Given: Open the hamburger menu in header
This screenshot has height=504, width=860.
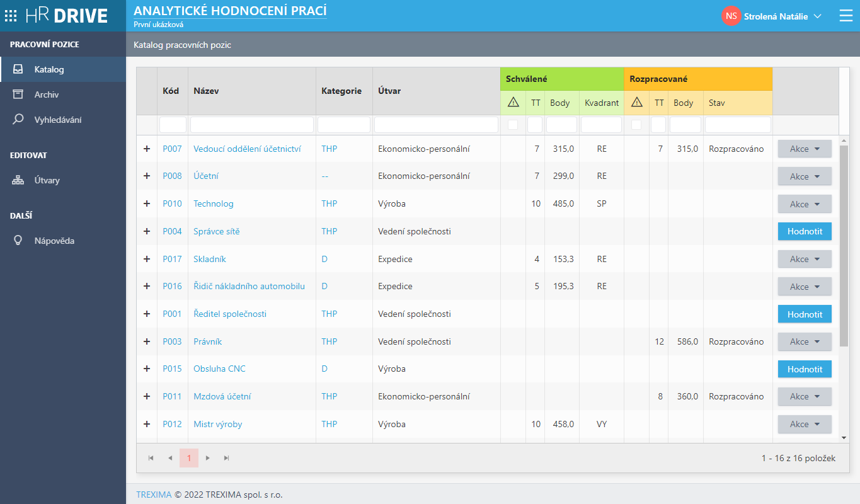Looking at the screenshot, I should point(846,16).
